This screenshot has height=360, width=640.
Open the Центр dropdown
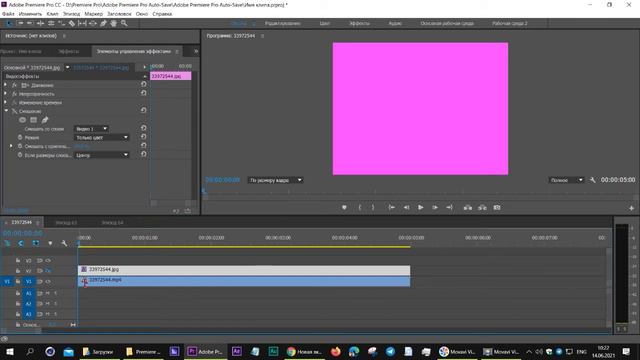click(x=102, y=155)
